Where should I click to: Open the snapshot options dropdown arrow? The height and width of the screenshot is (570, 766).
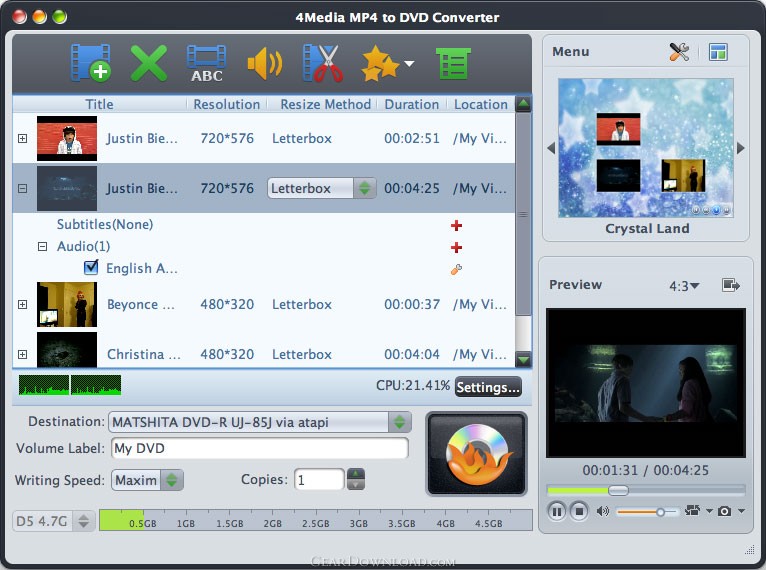click(741, 511)
